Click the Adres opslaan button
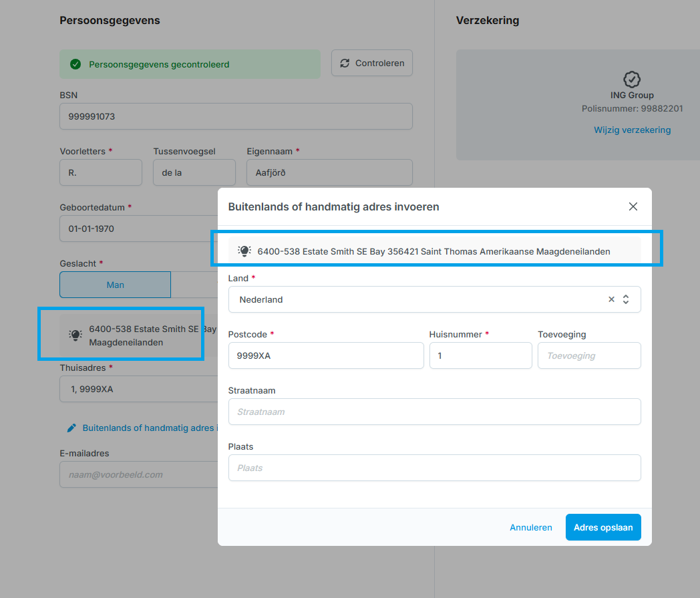The width and height of the screenshot is (700, 598). point(603,527)
